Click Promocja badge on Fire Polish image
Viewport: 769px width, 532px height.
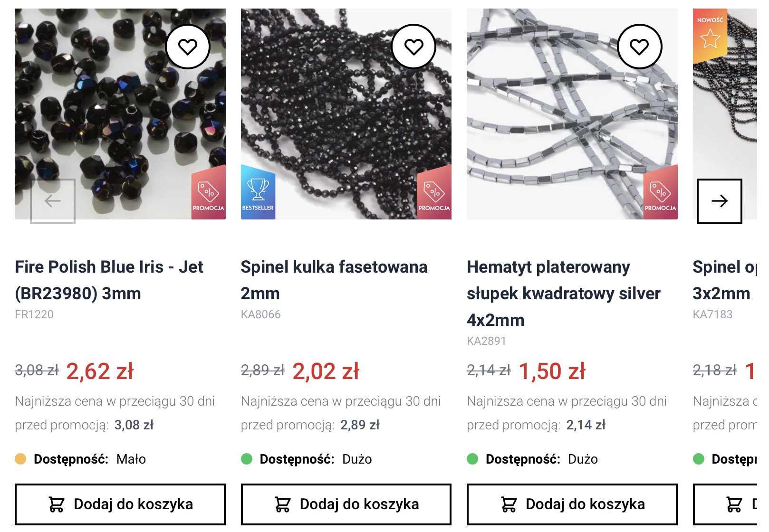point(208,192)
